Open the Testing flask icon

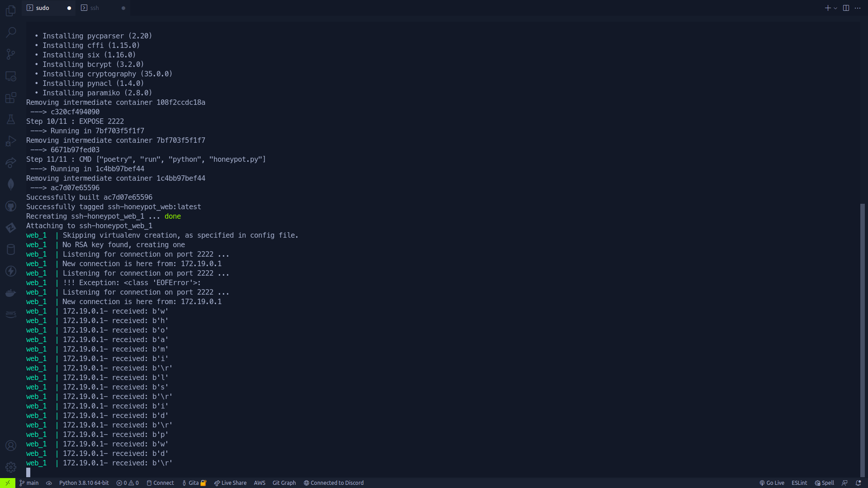coord(11,119)
